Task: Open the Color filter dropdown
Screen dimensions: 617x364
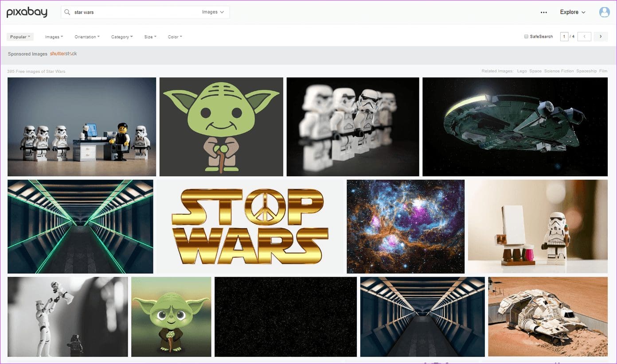Action: tap(175, 37)
